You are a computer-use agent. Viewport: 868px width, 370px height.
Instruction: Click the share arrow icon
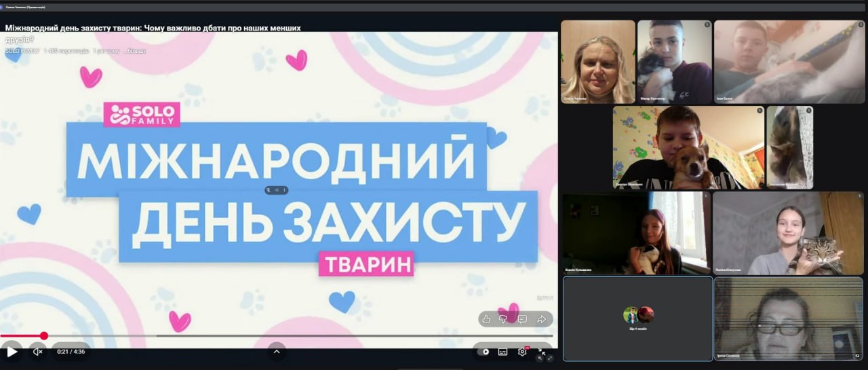(x=542, y=319)
